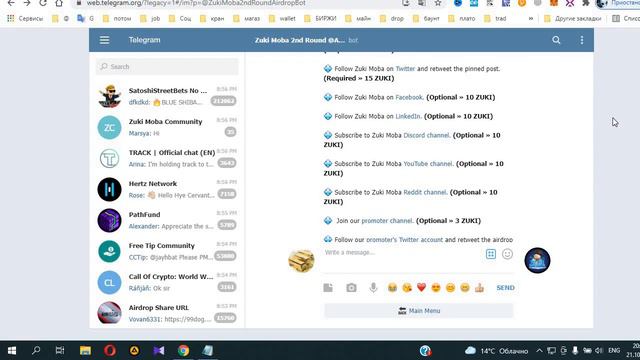Open Windows Start menu
The width and height of the screenshot is (640, 360).
tap(12, 351)
